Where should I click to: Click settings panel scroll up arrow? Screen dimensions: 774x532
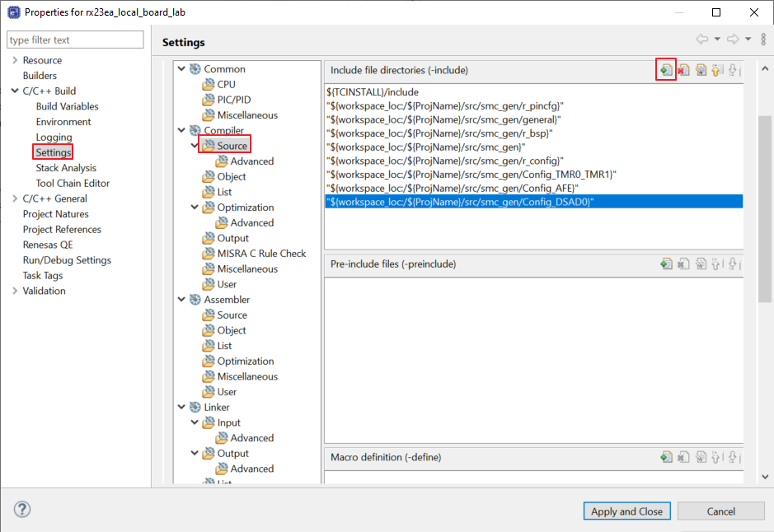(765, 68)
